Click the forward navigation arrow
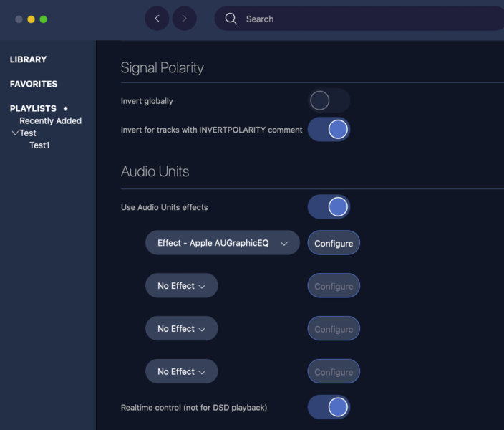 point(184,19)
